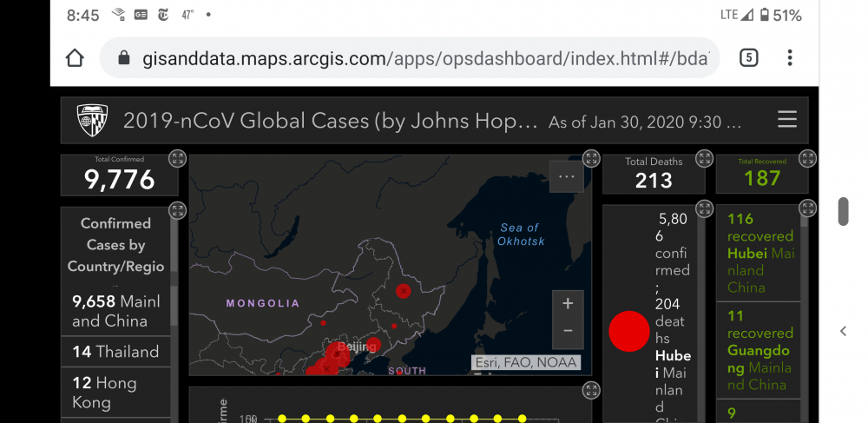Click the Esri, FAO, NOAA attribution
This screenshot has height=423, width=868.
pyautogui.click(x=525, y=363)
